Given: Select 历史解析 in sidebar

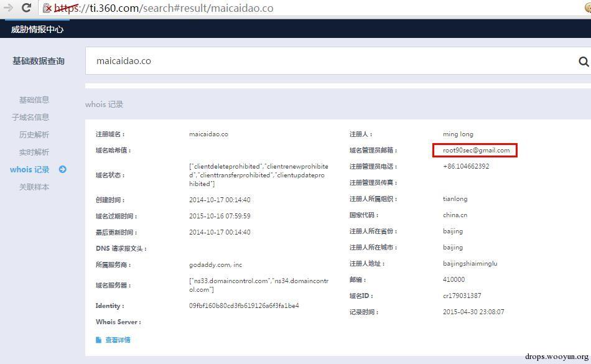Looking at the screenshot, I should [x=34, y=134].
